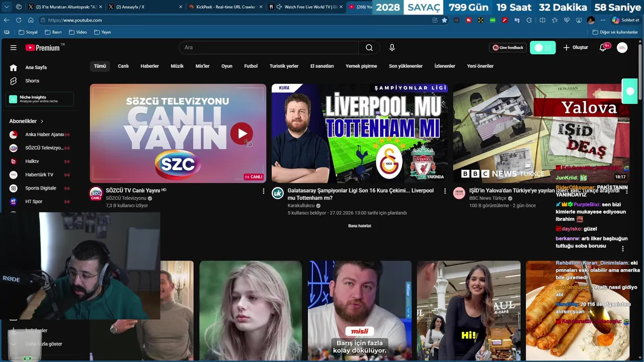
Task: Go back with browser back arrow
Action: tap(7, 20)
